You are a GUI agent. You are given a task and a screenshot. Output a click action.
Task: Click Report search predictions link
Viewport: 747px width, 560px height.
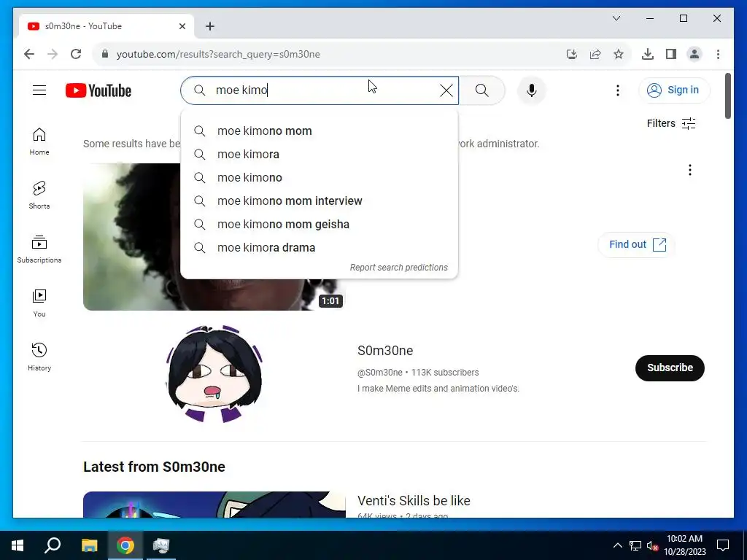point(399,268)
